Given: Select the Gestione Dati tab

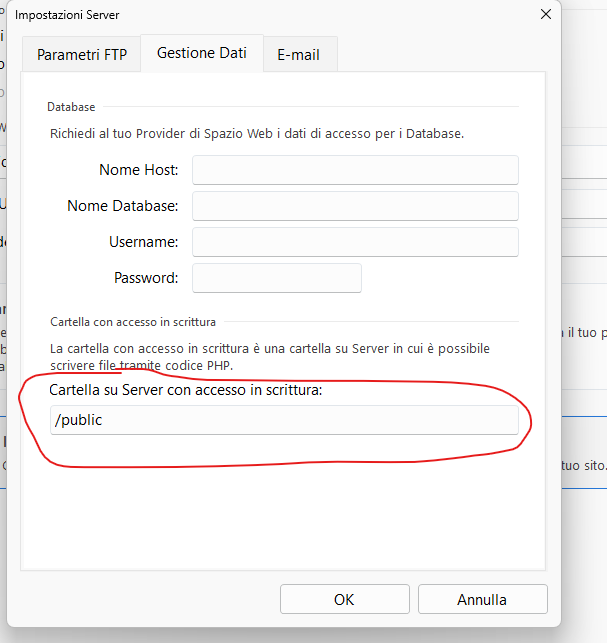Looking at the screenshot, I should [201, 53].
